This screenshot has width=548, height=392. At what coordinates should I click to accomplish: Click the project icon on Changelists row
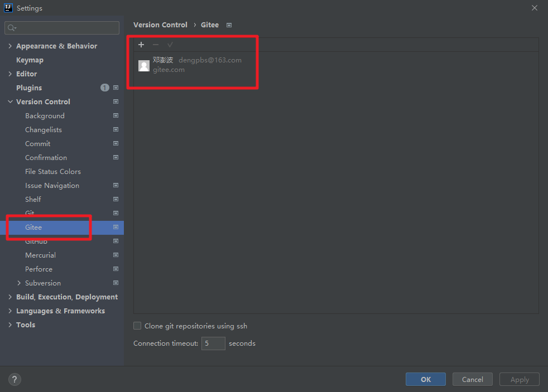pos(116,129)
